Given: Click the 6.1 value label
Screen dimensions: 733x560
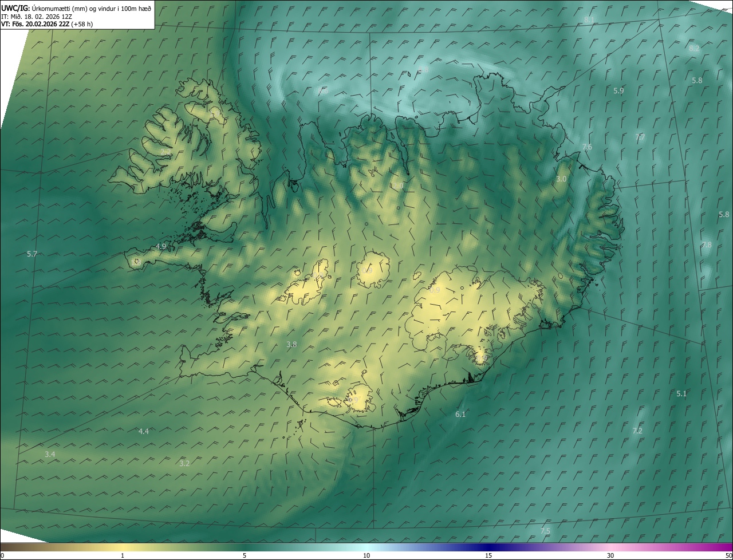Looking at the screenshot, I should (460, 414).
